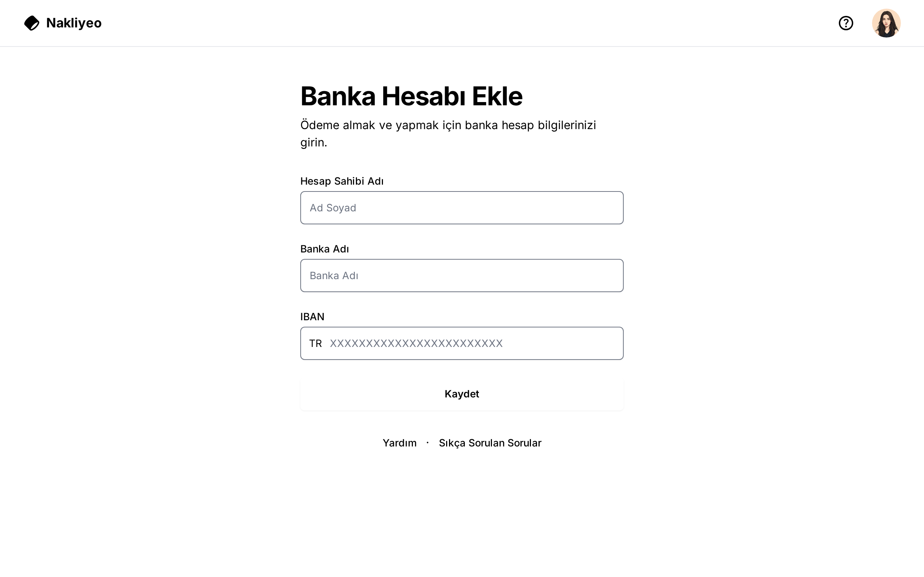Click the Nakliyeo brand name text
This screenshot has width=924, height=577.
click(74, 23)
